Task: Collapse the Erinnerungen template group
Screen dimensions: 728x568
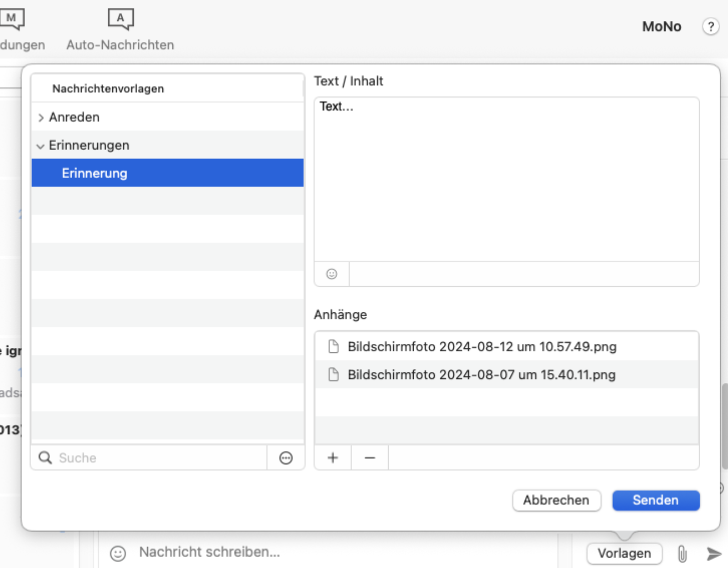Action: [x=41, y=146]
